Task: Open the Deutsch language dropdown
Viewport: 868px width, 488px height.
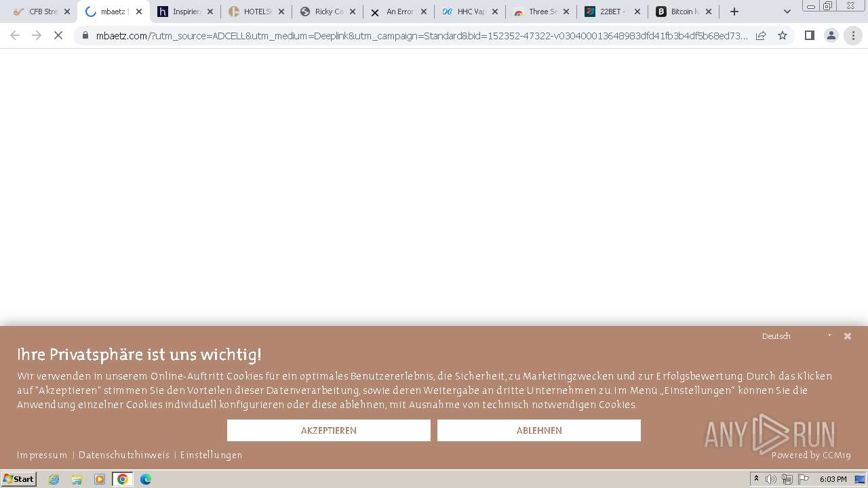Action: [797, 336]
